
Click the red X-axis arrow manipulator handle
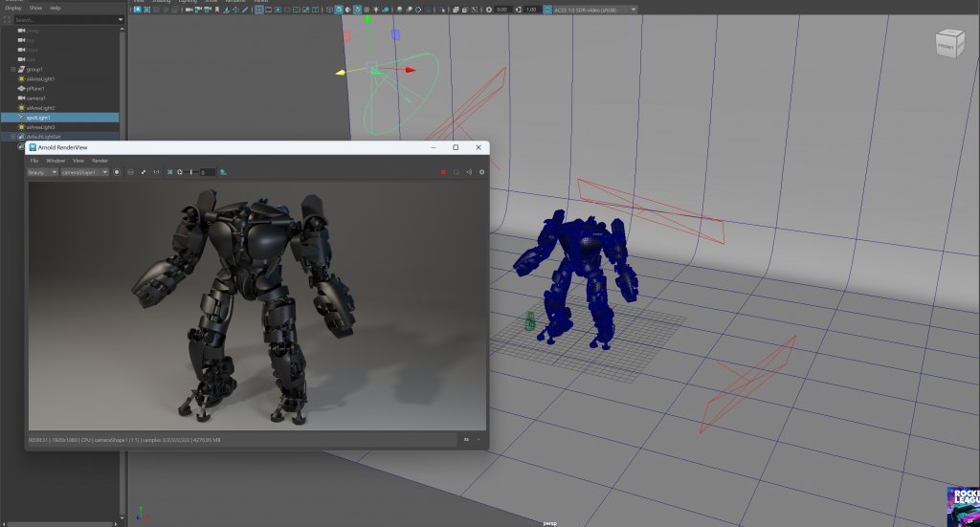point(410,70)
